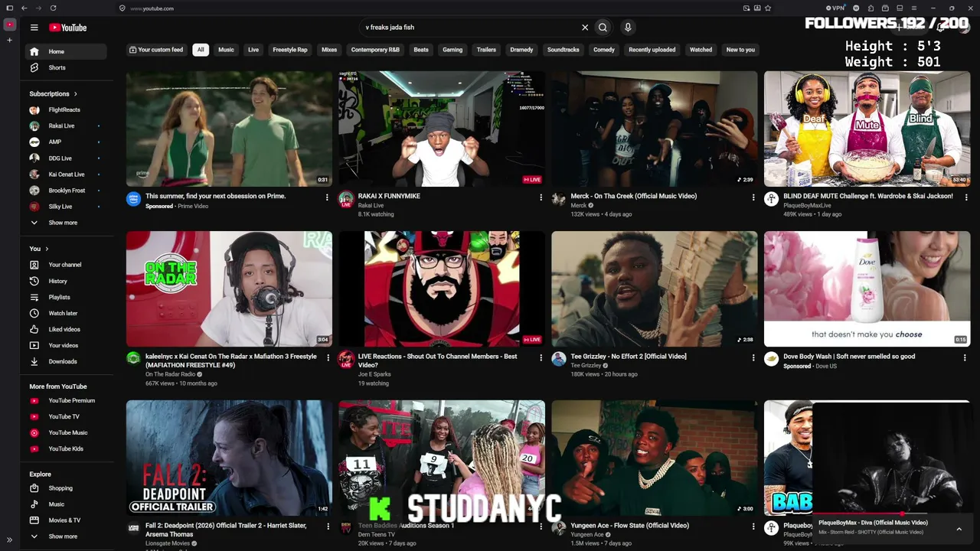Viewport: 980px width, 551px height.
Task: Open Liked videos
Action: coord(64,329)
